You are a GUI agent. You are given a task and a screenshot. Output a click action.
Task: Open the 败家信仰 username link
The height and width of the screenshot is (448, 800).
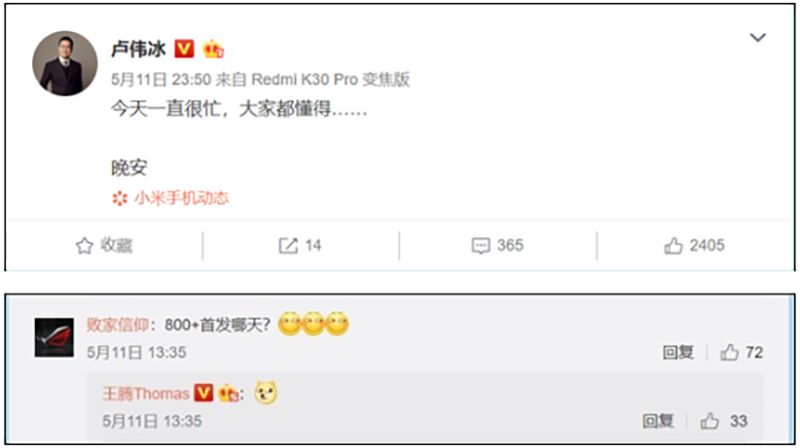point(117,325)
